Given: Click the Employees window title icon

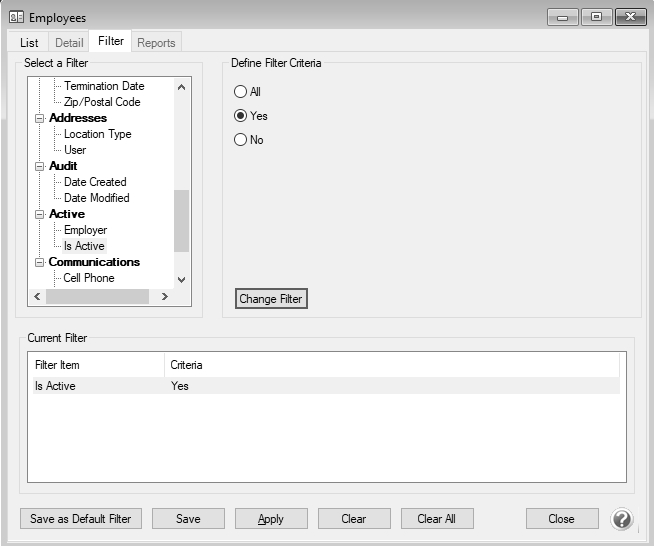Looking at the screenshot, I should click(x=16, y=17).
